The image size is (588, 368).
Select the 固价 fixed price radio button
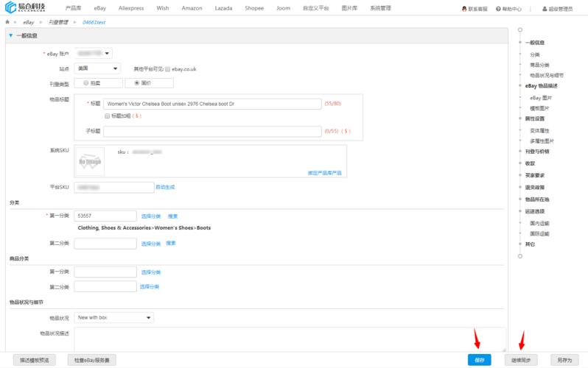[137, 83]
